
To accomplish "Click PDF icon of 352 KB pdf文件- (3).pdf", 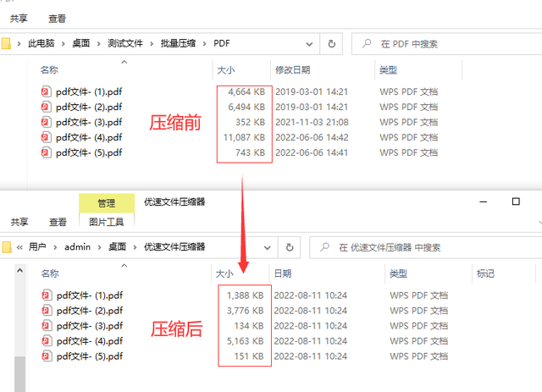I will click(46, 122).
